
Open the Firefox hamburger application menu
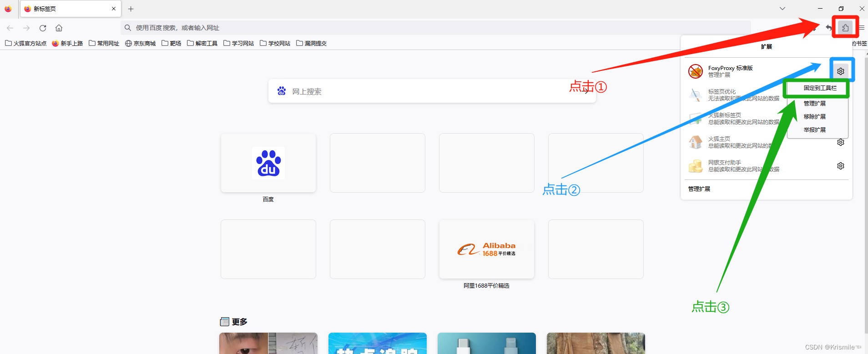pyautogui.click(x=862, y=28)
